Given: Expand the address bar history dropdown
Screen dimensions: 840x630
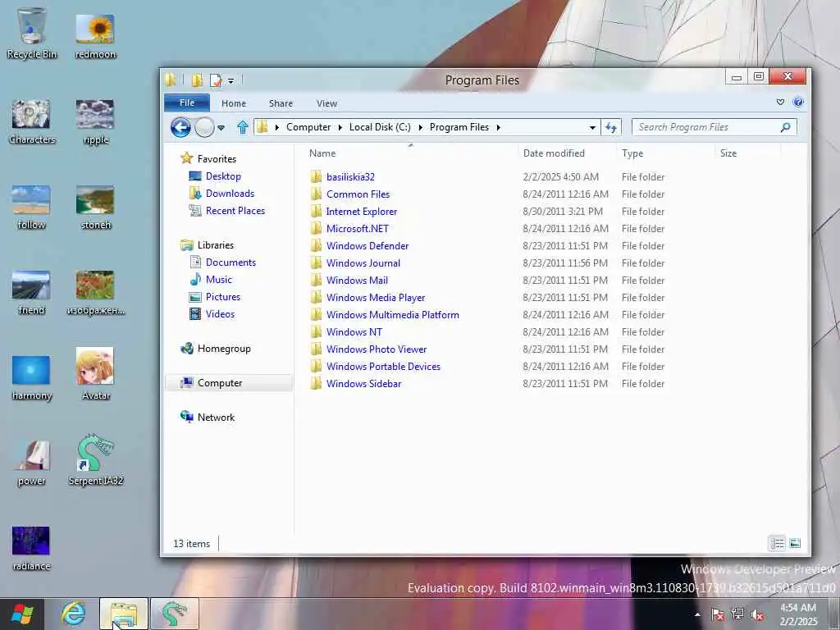Looking at the screenshot, I should click(592, 127).
